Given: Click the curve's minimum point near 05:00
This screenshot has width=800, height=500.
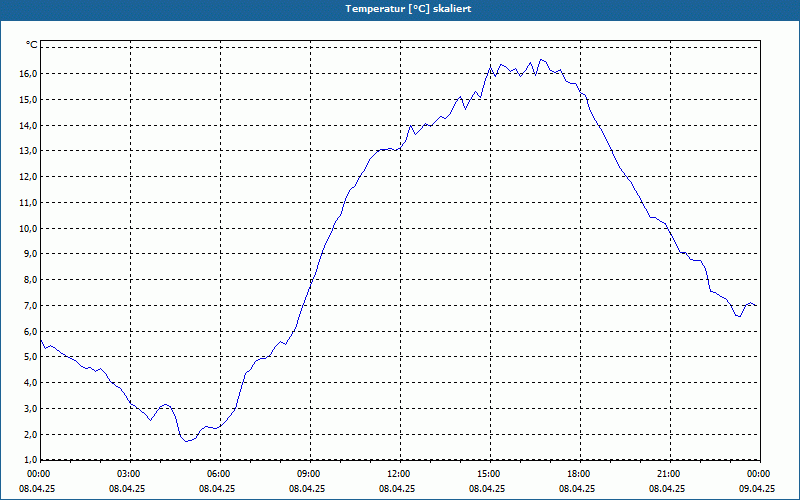Looking at the screenshot, I should (x=187, y=441).
